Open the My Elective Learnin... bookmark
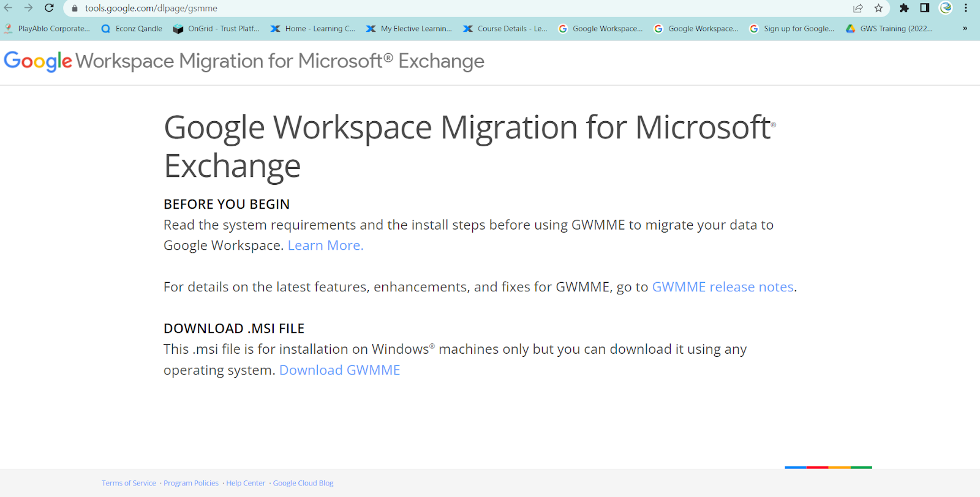The width and height of the screenshot is (980, 497). point(409,29)
